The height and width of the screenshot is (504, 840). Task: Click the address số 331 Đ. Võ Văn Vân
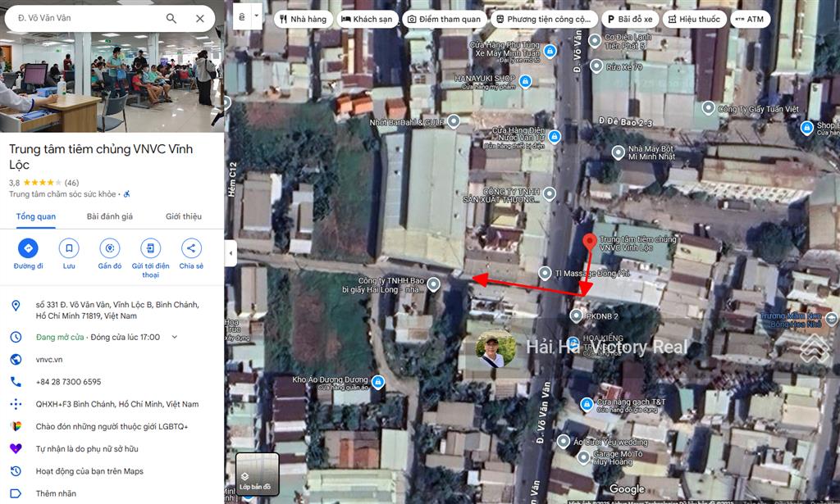tap(117, 311)
